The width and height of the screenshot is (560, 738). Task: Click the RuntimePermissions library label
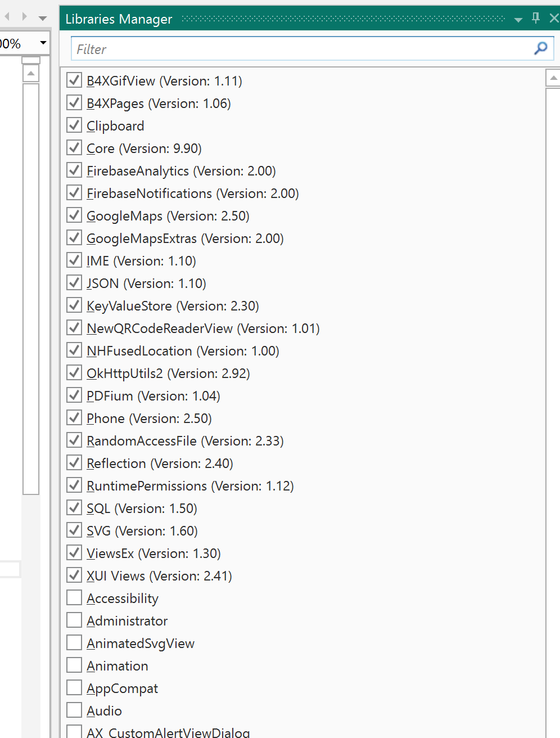pos(147,486)
